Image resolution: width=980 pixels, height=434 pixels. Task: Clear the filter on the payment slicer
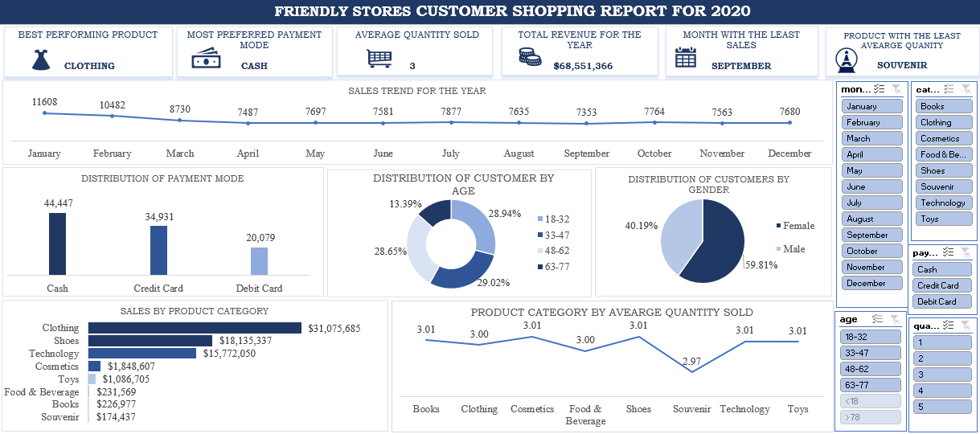tap(966, 252)
